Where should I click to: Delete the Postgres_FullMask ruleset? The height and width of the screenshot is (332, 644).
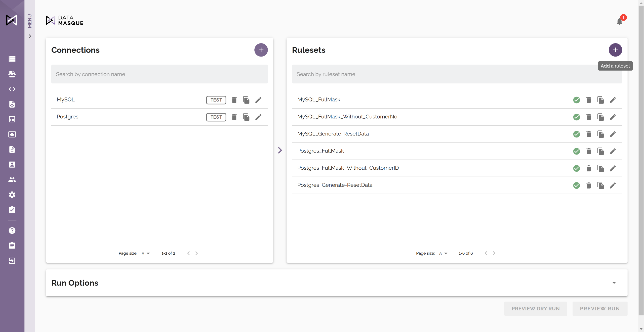pos(588,151)
